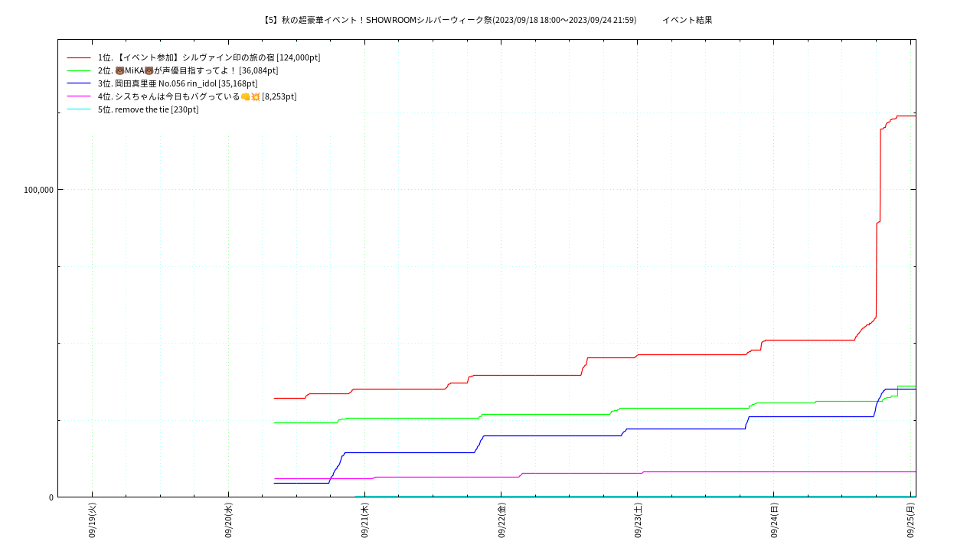Click the 09/19(火) date label on x-axis
Screen dimensions: 980x551
[x=92, y=520]
